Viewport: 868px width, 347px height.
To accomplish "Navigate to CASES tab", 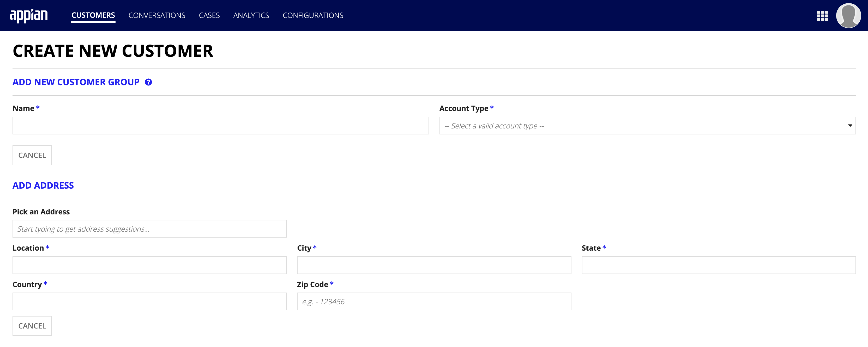I will (209, 15).
